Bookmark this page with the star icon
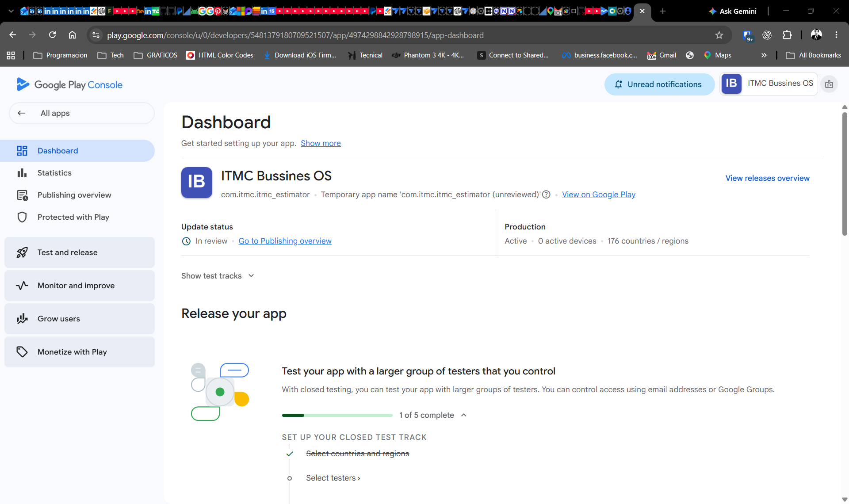 (x=719, y=35)
